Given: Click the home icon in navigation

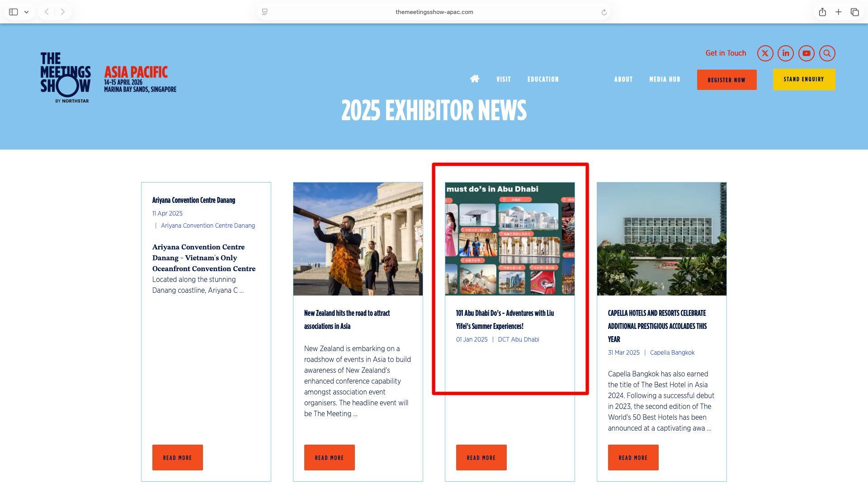Looking at the screenshot, I should (x=474, y=79).
